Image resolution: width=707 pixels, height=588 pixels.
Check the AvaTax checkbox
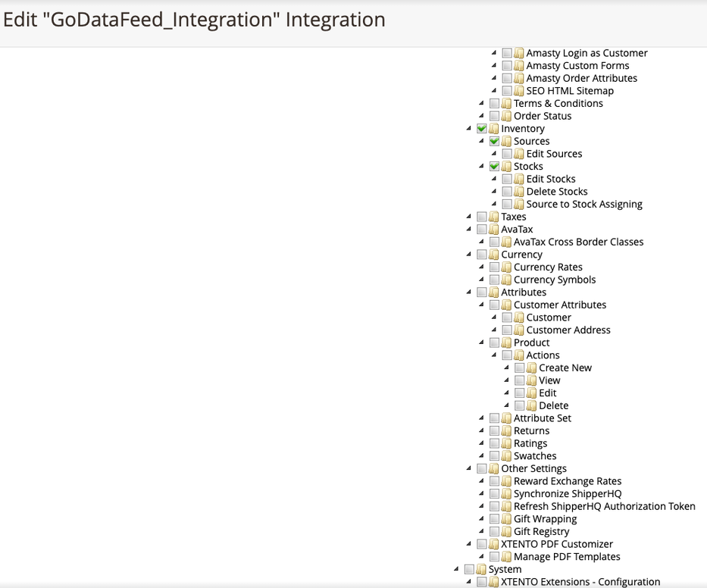[x=481, y=230]
